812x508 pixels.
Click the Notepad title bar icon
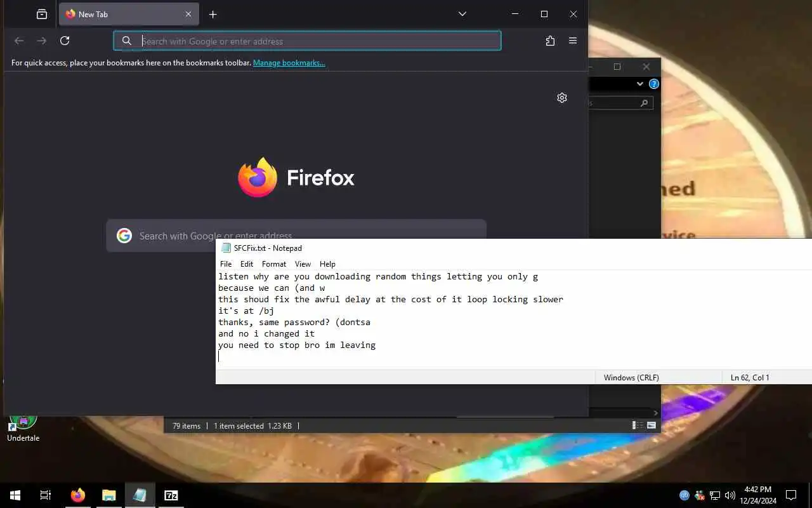click(x=226, y=248)
